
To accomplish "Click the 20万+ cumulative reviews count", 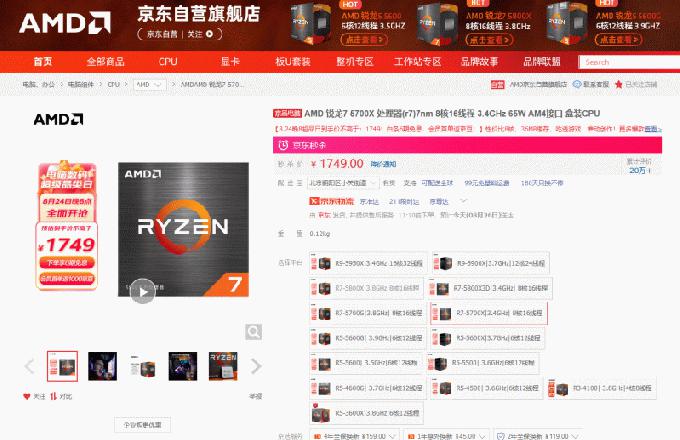I will click(640, 170).
